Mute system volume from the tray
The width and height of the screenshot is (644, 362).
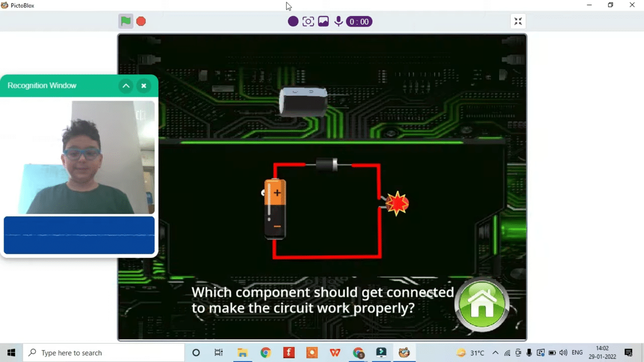563,352
